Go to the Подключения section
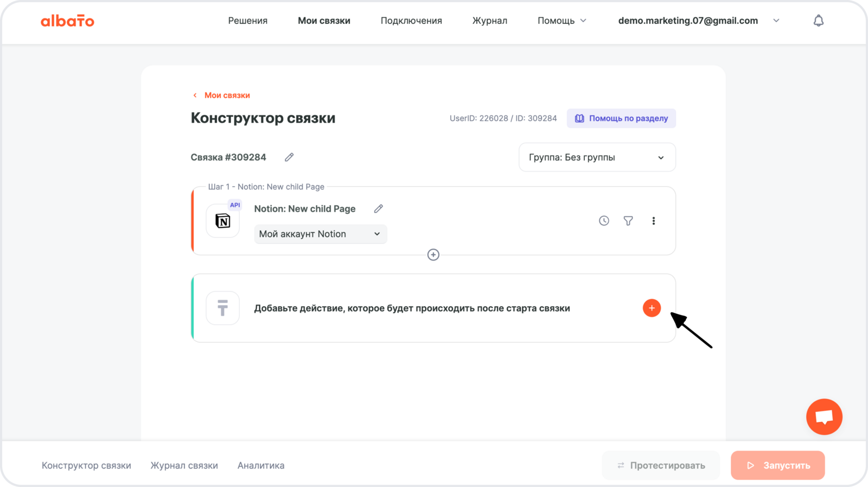868x487 pixels. 411,21
